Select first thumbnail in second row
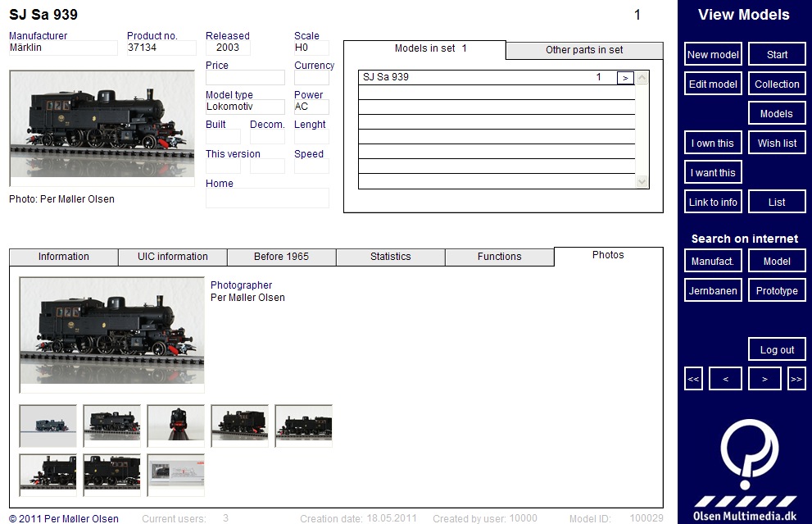812x524 pixels. click(48, 476)
